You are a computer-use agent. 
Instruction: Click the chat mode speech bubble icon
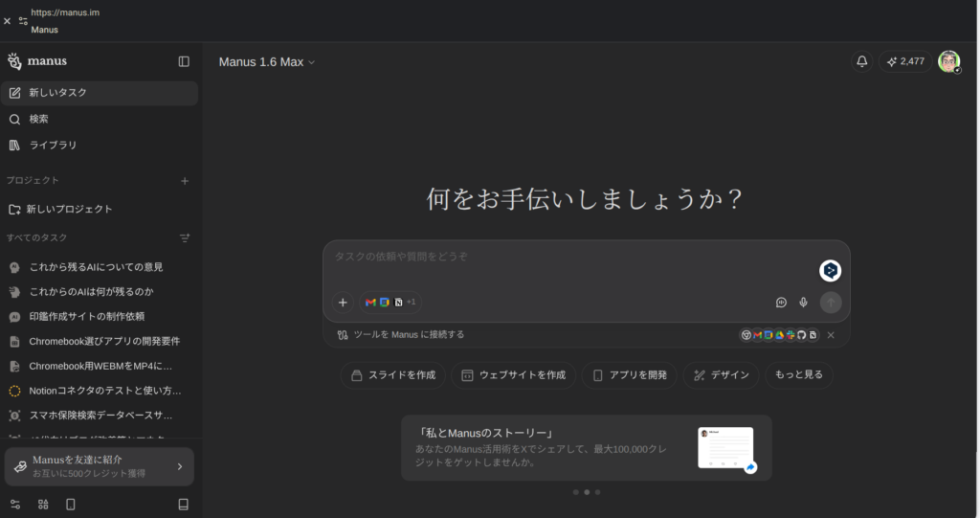[x=781, y=303]
